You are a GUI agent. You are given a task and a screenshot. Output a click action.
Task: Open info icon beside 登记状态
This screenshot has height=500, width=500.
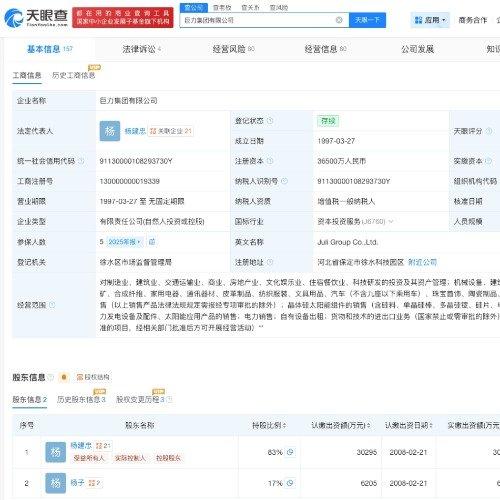pyautogui.click(x=270, y=121)
